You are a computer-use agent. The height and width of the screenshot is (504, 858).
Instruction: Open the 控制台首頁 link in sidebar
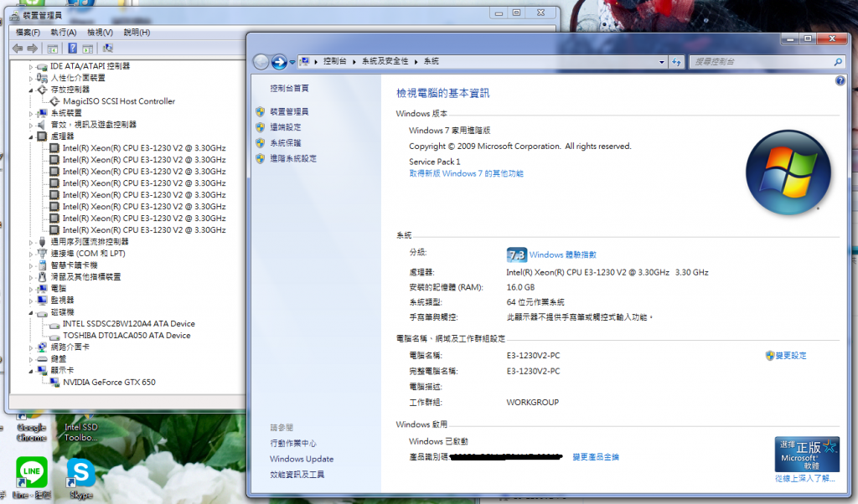click(x=289, y=88)
